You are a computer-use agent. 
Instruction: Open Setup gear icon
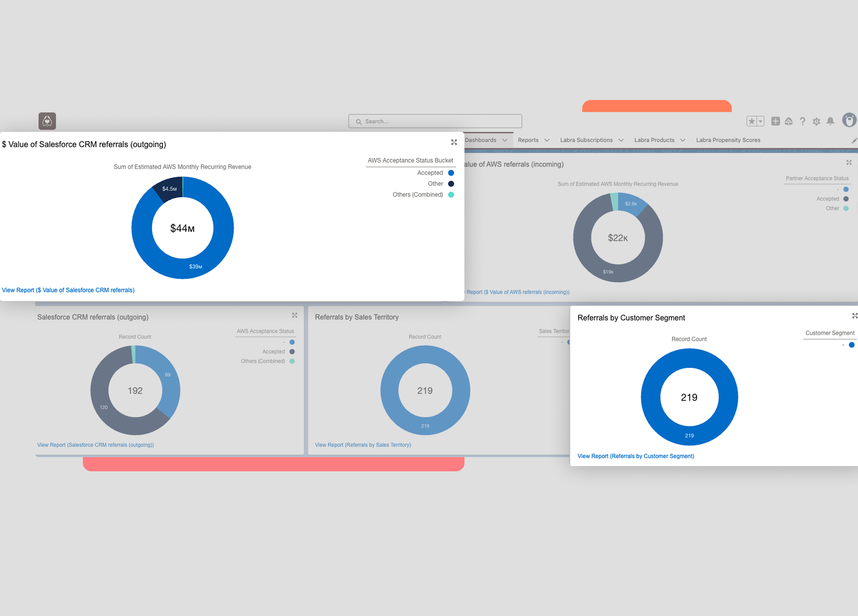pyautogui.click(x=816, y=121)
